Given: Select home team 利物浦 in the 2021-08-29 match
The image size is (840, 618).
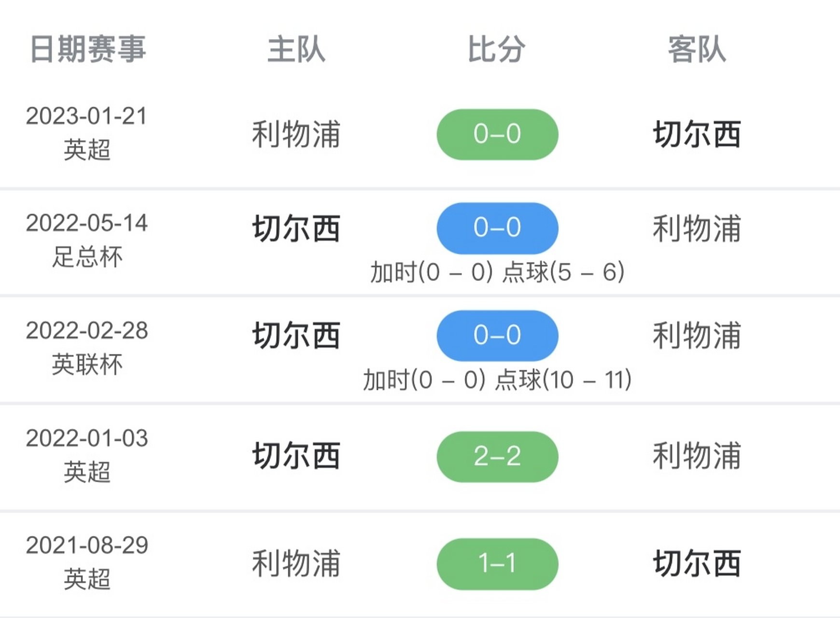Looking at the screenshot, I should click(x=296, y=563).
